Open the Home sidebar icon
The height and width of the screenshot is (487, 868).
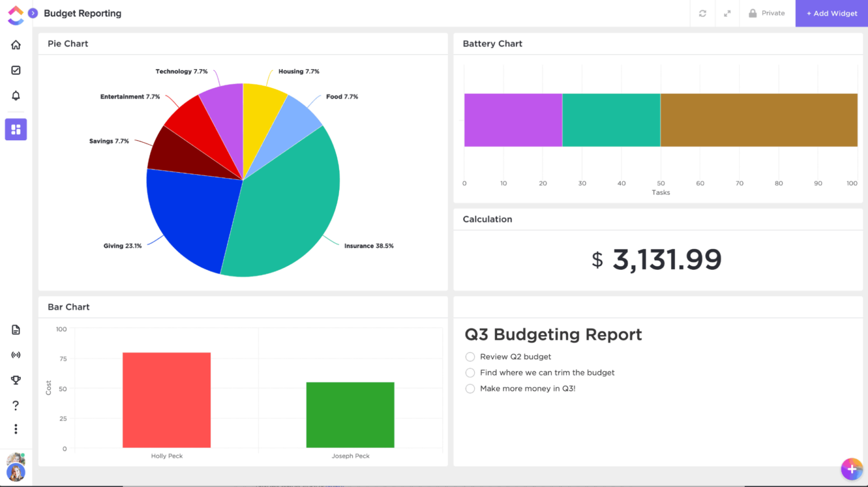pyautogui.click(x=16, y=44)
